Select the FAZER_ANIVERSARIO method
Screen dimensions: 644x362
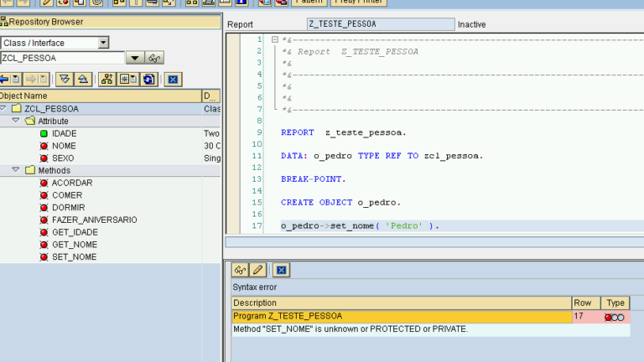(94, 220)
